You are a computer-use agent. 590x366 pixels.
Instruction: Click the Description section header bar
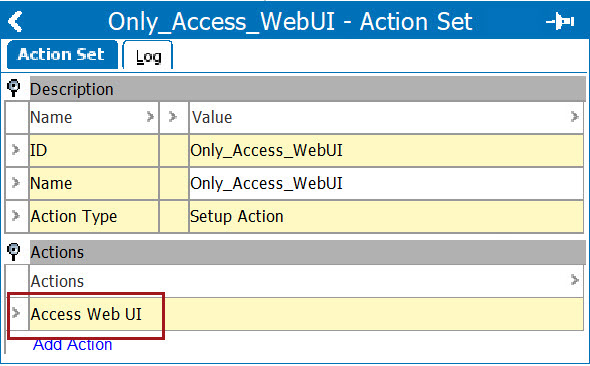[308, 89]
